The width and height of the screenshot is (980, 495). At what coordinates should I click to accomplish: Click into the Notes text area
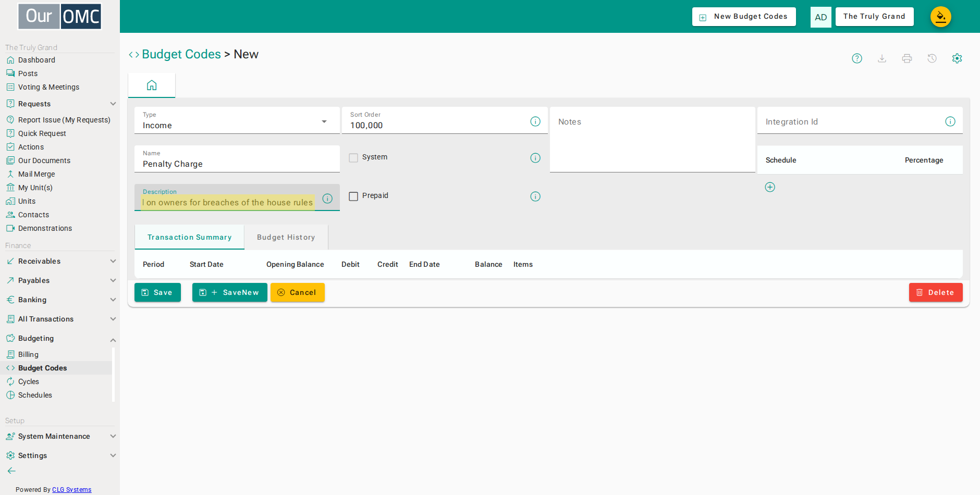[653, 140]
